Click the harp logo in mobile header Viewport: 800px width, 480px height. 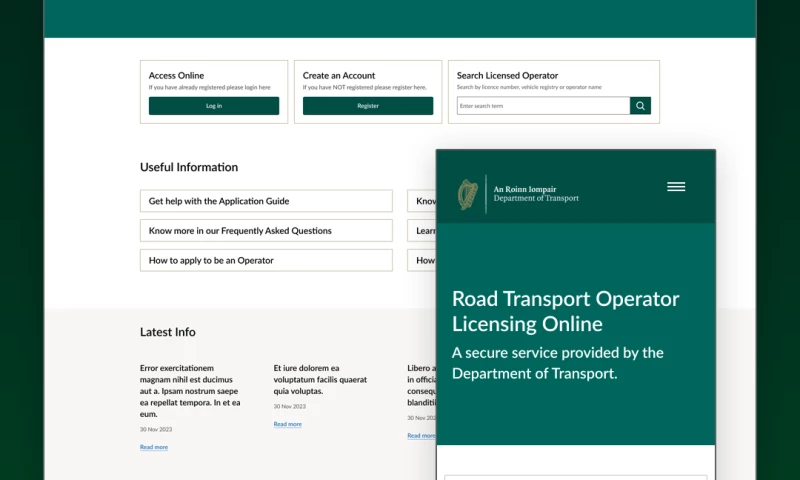click(468, 193)
